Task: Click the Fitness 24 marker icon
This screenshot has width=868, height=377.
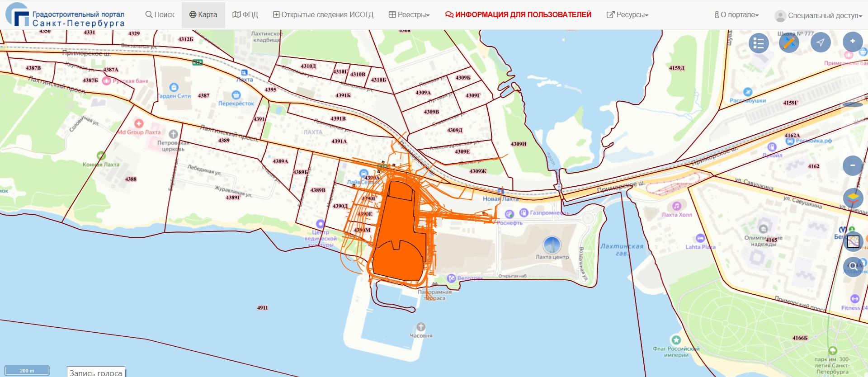Action: click(854, 299)
